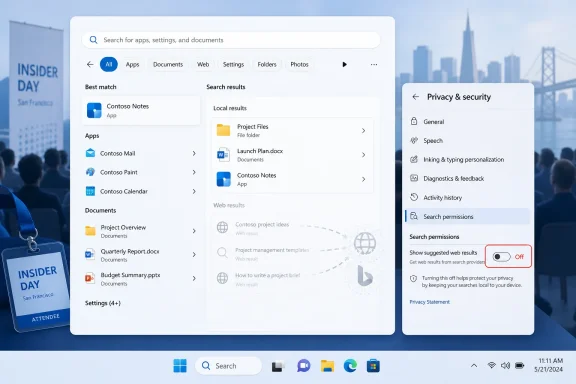The width and height of the screenshot is (576, 384).
Task: Click the Contoso Paint app icon
Action: (90, 172)
